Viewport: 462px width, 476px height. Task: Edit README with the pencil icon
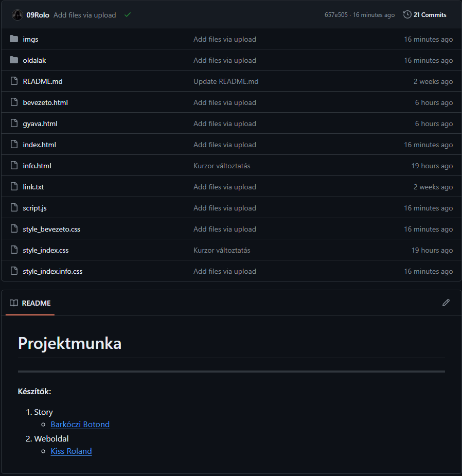point(446,303)
